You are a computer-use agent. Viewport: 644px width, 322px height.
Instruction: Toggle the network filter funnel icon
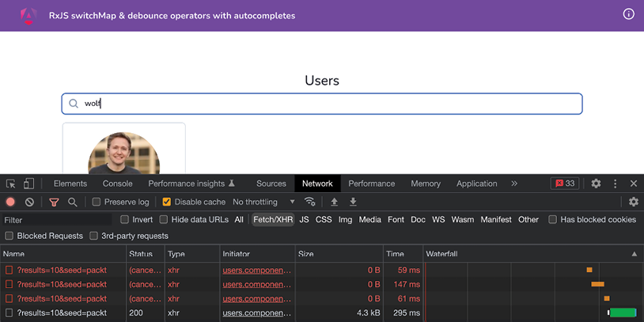pyautogui.click(x=54, y=202)
